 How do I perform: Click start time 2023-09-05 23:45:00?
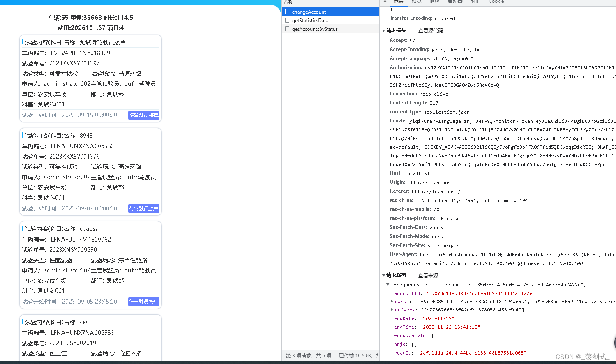click(x=90, y=302)
